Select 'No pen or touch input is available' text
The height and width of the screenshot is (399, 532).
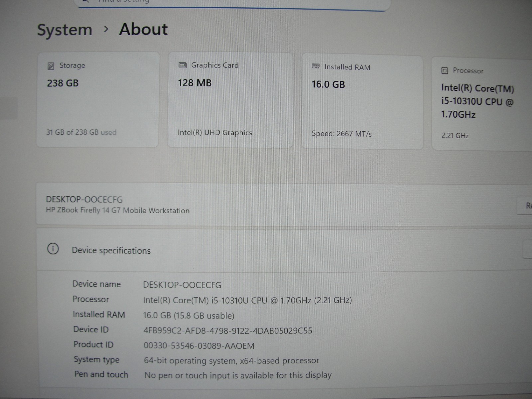point(238,375)
